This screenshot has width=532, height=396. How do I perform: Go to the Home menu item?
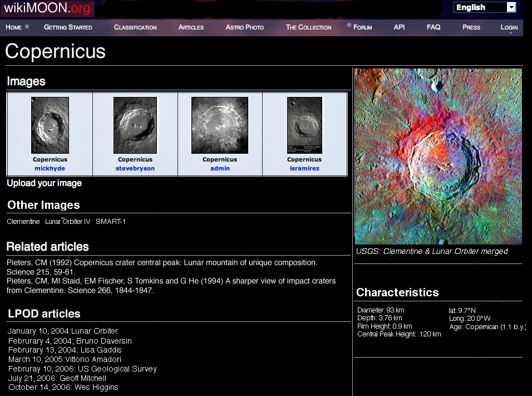[14, 27]
